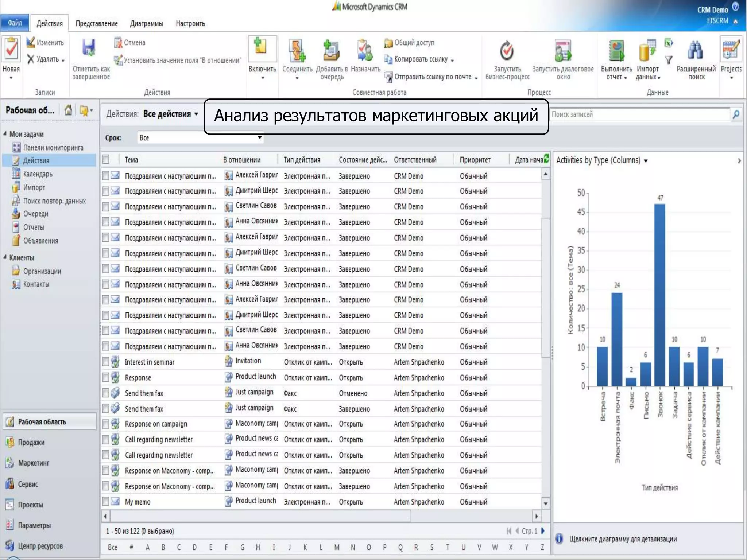This screenshot has width=747, height=560.
Task: Check the 'Interest in seminar' row checkbox
Action: pos(106,362)
